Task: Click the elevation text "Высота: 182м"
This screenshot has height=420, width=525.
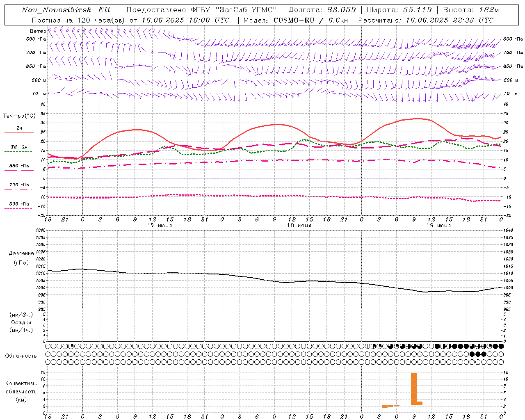Action: pos(471,10)
